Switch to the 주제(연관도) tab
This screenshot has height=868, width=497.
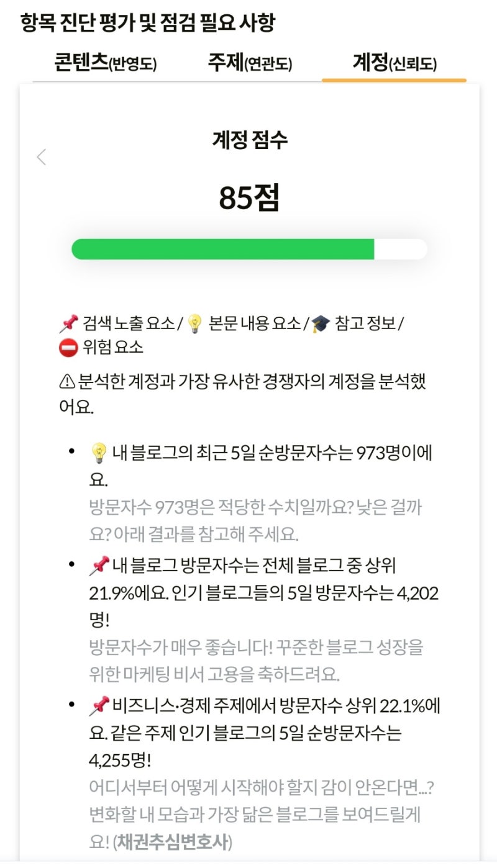[250, 63]
